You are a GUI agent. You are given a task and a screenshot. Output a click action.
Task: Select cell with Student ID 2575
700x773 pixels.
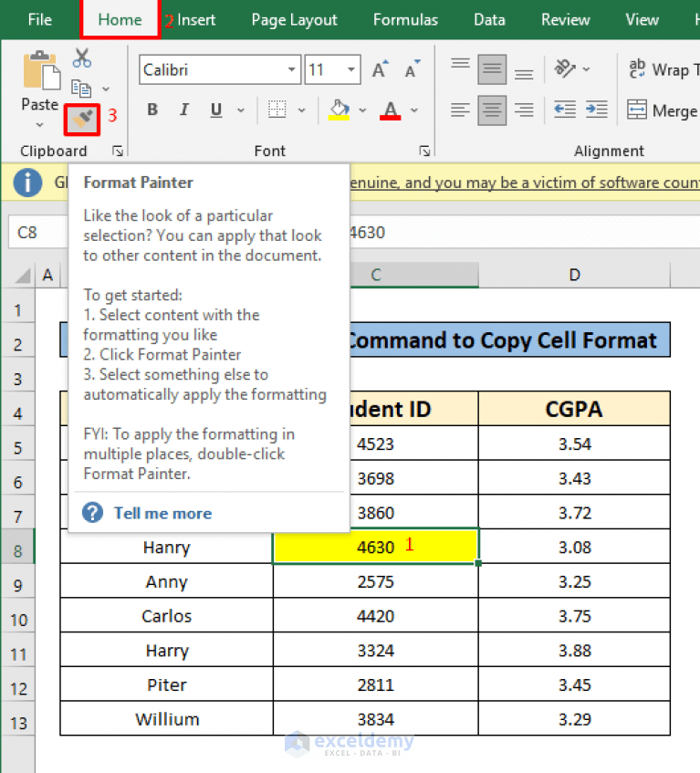pyautogui.click(x=376, y=580)
